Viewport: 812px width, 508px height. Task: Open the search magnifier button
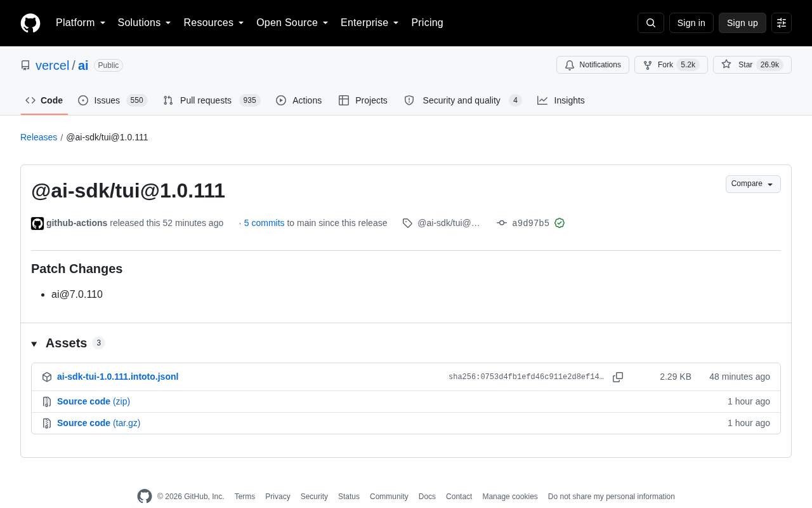[x=651, y=23]
